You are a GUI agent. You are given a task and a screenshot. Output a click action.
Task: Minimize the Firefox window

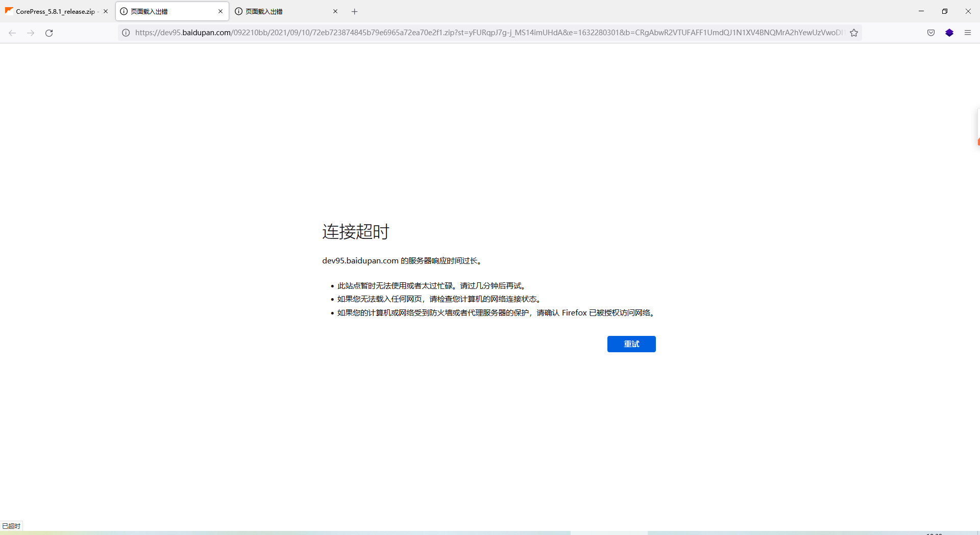pyautogui.click(x=921, y=11)
